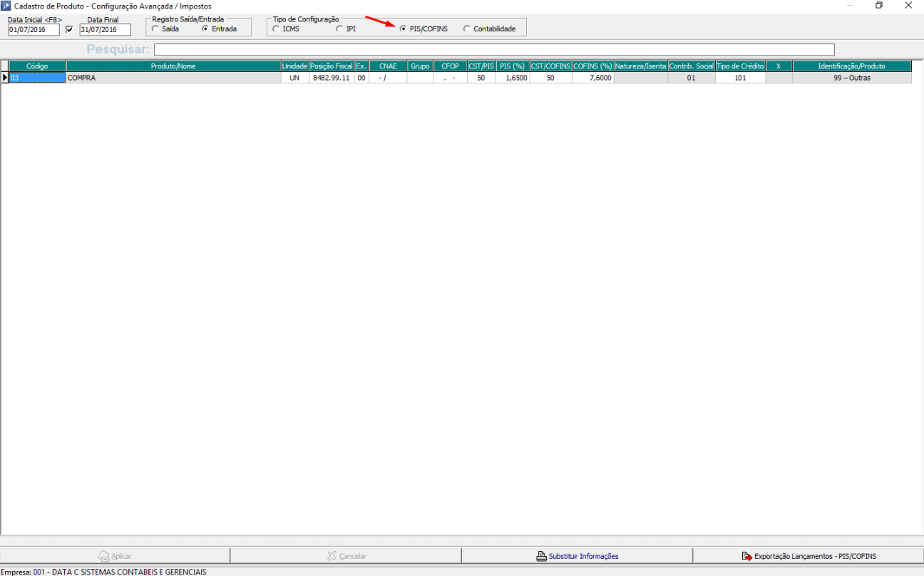924x576 pixels.
Task: Select the Entrada radio button
Action: (205, 29)
